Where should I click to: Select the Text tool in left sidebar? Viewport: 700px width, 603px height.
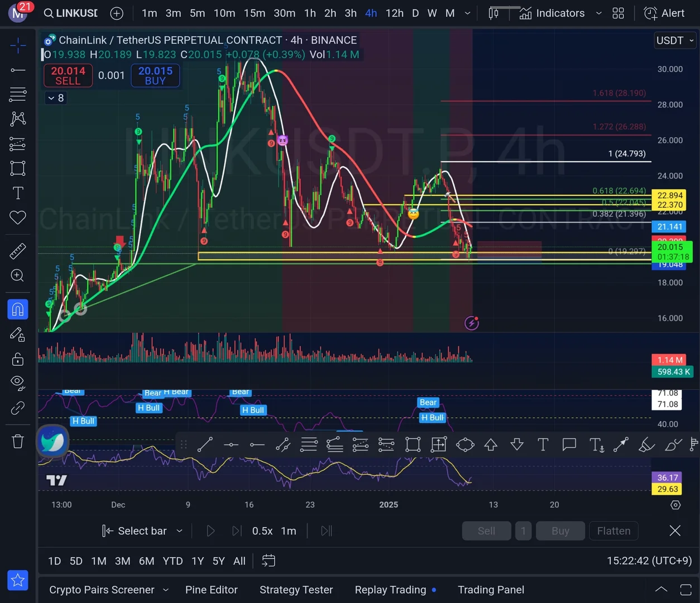coord(18,193)
